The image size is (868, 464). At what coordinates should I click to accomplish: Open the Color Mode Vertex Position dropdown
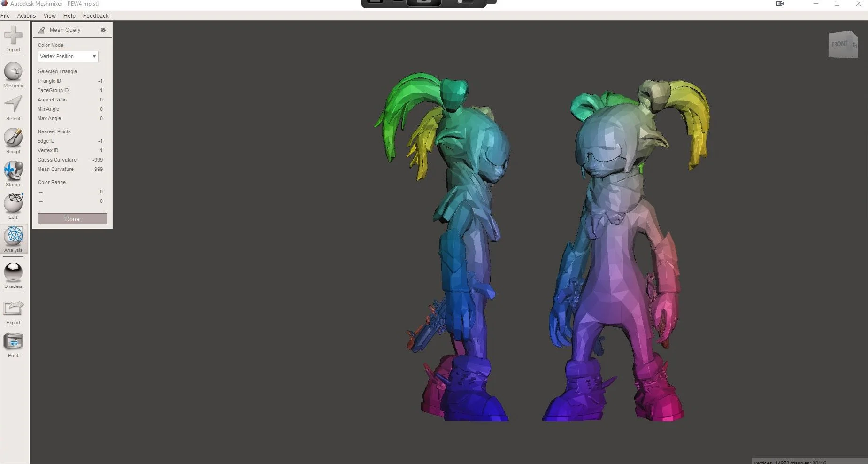pos(68,56)
